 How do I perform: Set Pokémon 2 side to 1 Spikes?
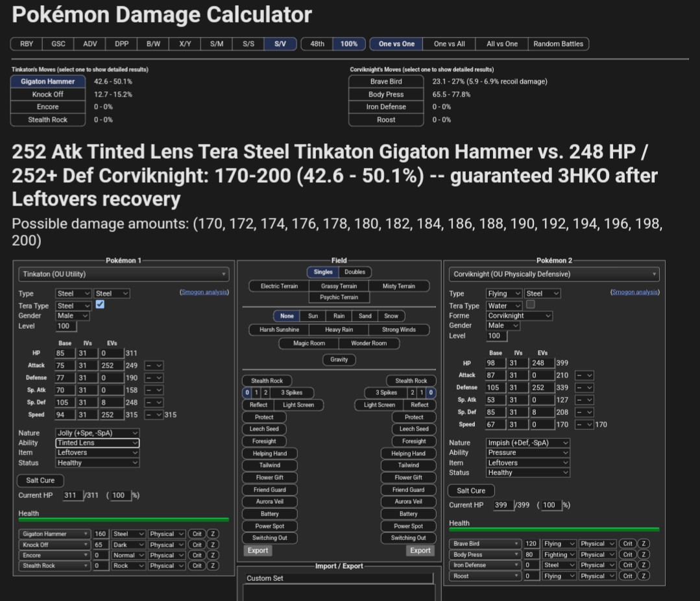(422, 392)
